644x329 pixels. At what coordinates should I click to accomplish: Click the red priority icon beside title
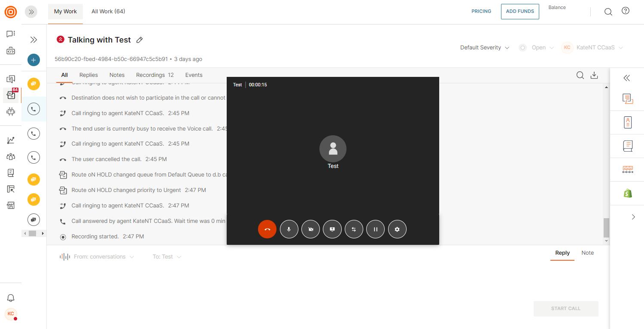coord(61,40)
